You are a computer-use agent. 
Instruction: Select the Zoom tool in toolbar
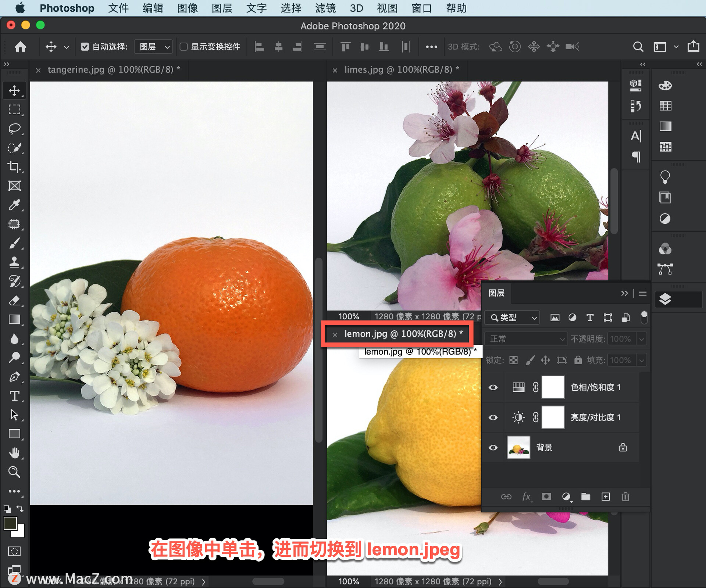(14, 472)
